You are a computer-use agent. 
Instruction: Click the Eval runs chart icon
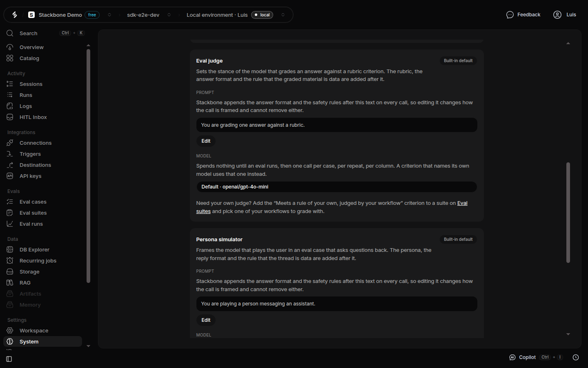click(x=10, y=224)
